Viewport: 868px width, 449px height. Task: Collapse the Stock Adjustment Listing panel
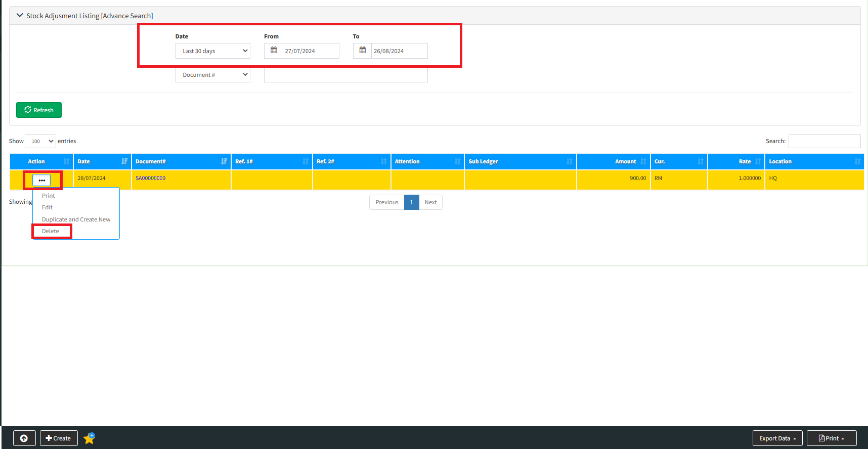(20, 16)
